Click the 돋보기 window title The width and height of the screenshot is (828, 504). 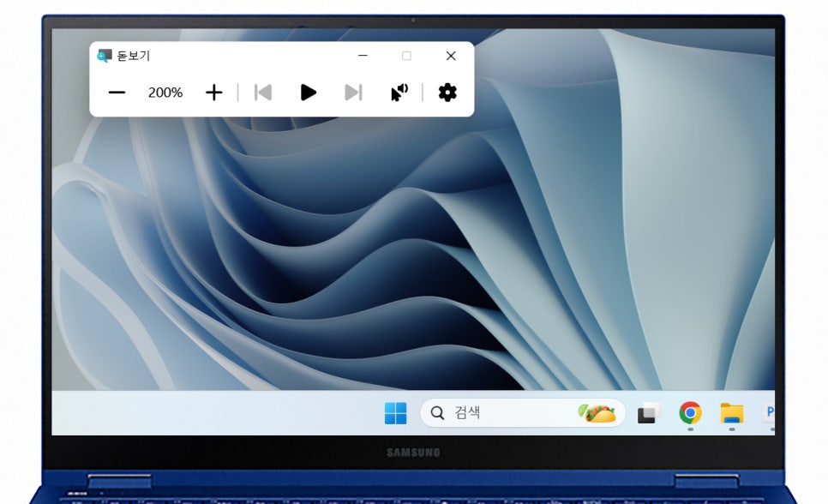click(134, 56)
